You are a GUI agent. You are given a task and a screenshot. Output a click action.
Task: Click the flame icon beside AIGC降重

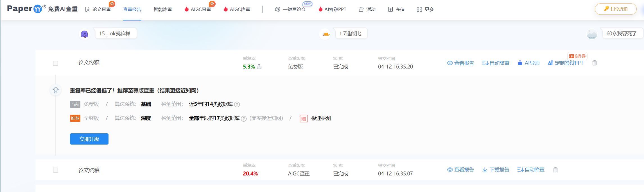pyautogui.click(x=225, y=9)
